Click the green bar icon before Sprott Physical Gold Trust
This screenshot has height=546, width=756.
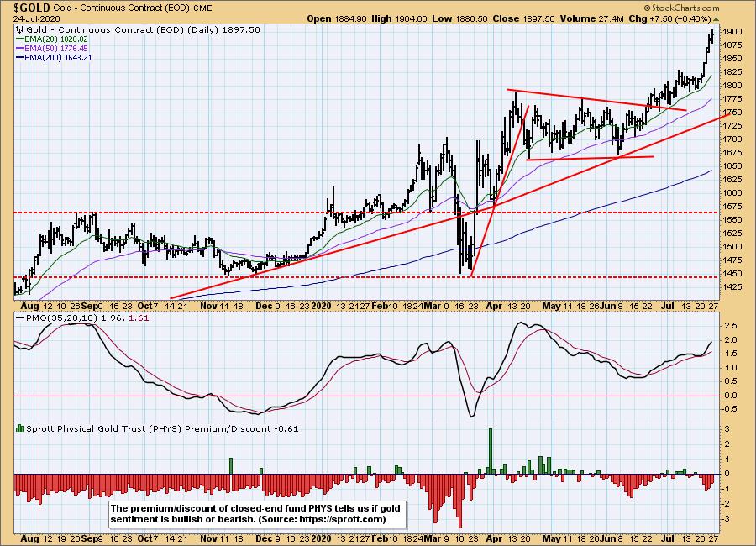20,428
